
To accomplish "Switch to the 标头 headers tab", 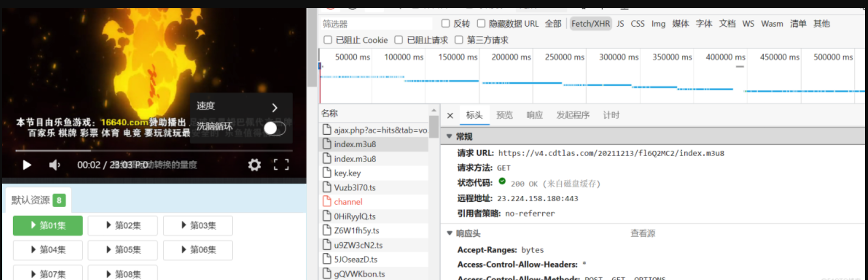I will (x=474, y=115).
